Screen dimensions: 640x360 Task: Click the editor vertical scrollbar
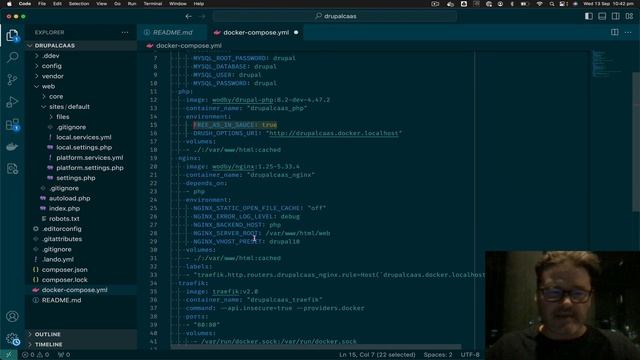(x=636, y=142)
